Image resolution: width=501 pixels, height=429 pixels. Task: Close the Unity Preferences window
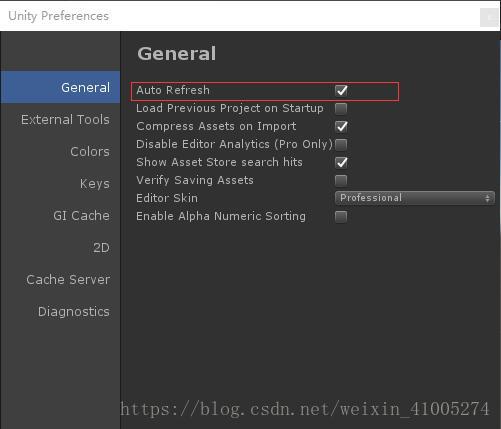point(489,17)
